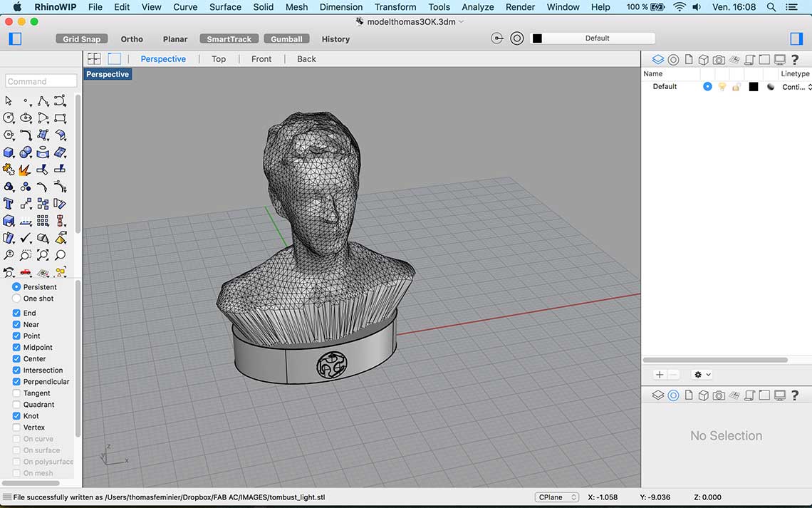Show the single-viewport layout icon
The image size is (812, 508).
click(x=115, y=58)
